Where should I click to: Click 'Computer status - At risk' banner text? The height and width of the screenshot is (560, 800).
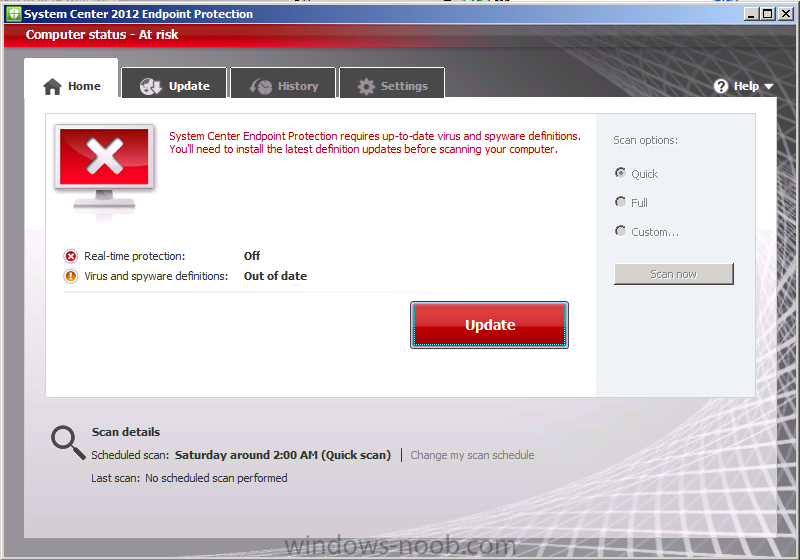(102, 35)
